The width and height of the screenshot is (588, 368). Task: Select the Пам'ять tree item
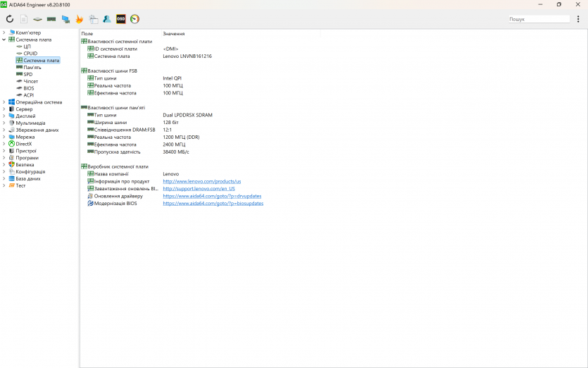[x=32, y=68]
